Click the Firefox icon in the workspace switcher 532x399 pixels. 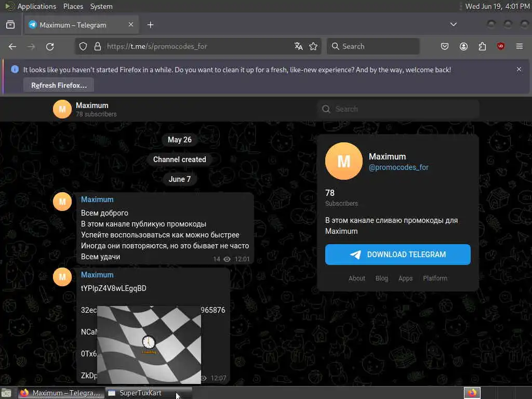(472, 393)
